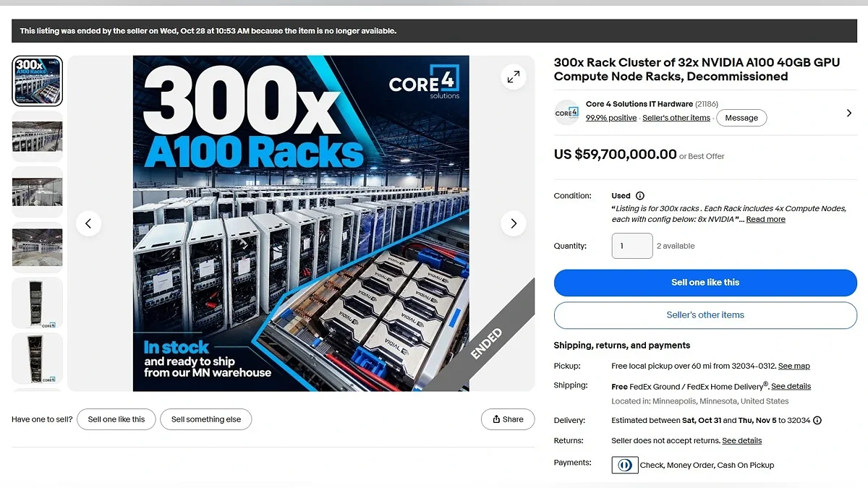Open the enlarged image view icon
The width and height of the screenshot is (868, 488).
(x=513, y=77)
